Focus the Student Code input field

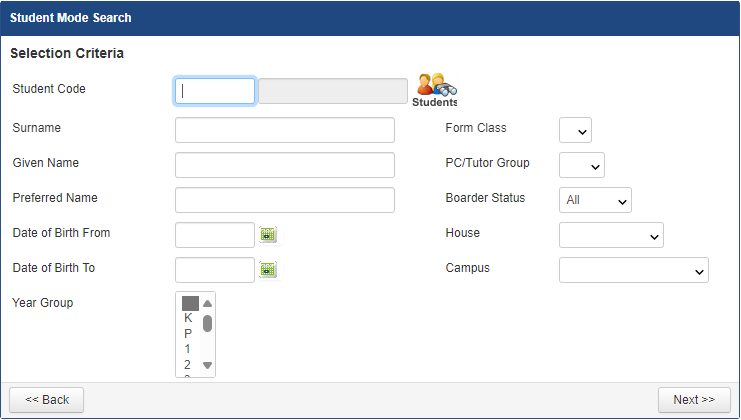(x=215, y=91)
